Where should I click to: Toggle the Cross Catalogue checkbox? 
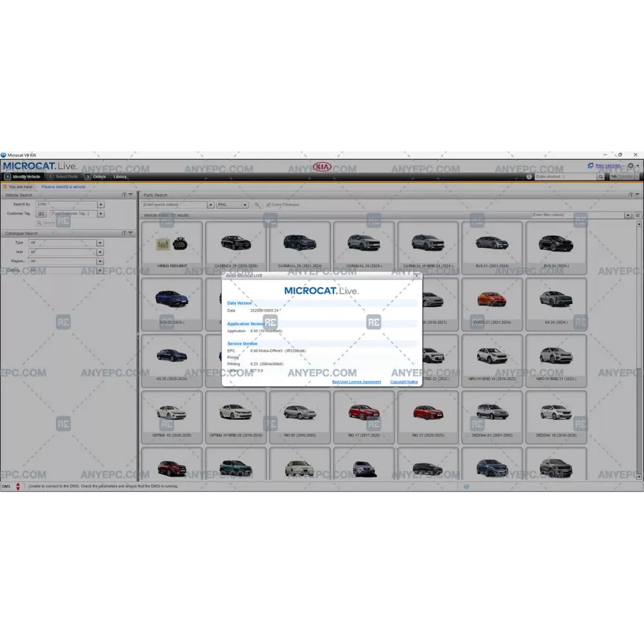point(269,205)
